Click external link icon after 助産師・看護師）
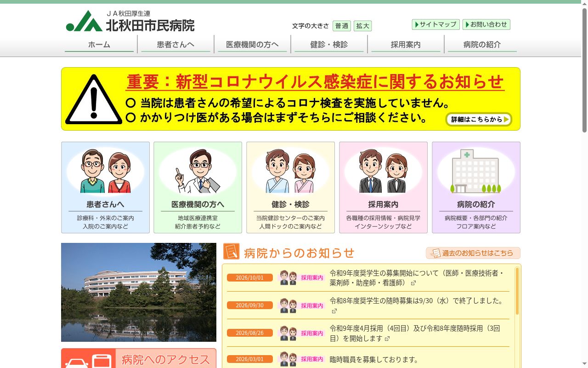588x368 pixels. click(413, 283)
